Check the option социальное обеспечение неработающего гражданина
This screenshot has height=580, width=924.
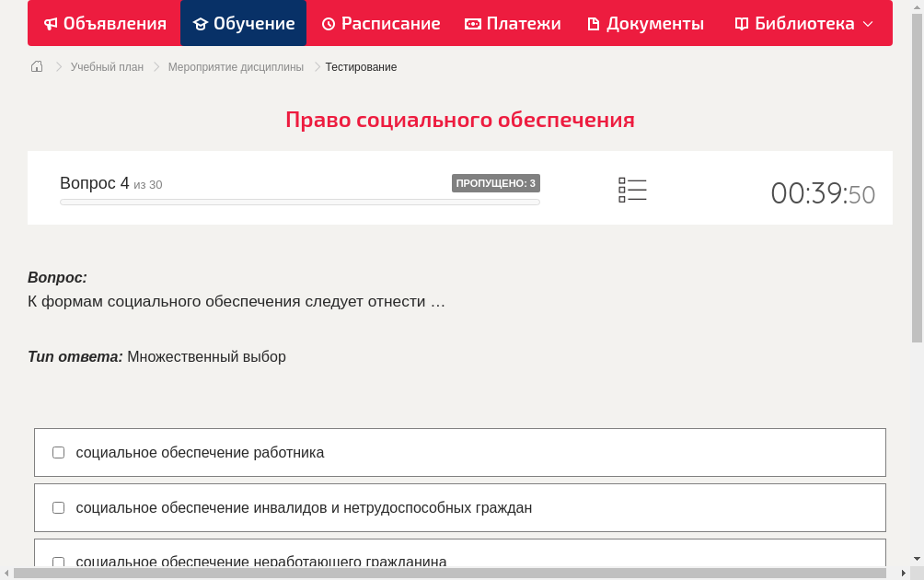[x=58, y=562]
